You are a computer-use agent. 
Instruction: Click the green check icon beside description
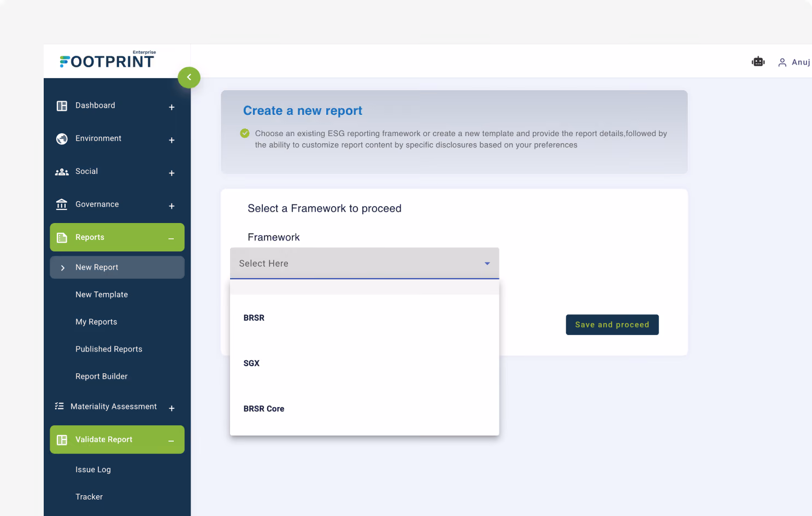[245, 133]
